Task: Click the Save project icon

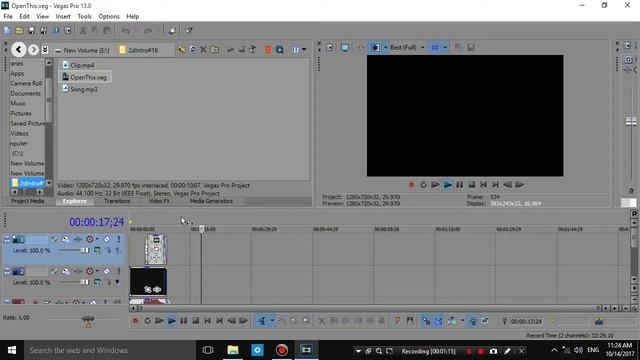Action: (31, 31)
